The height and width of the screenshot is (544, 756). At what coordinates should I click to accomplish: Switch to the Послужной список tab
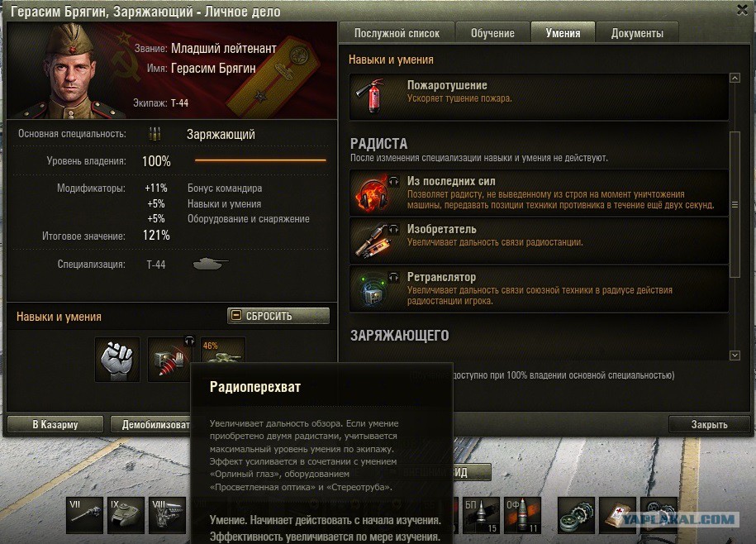pos(397,33)
